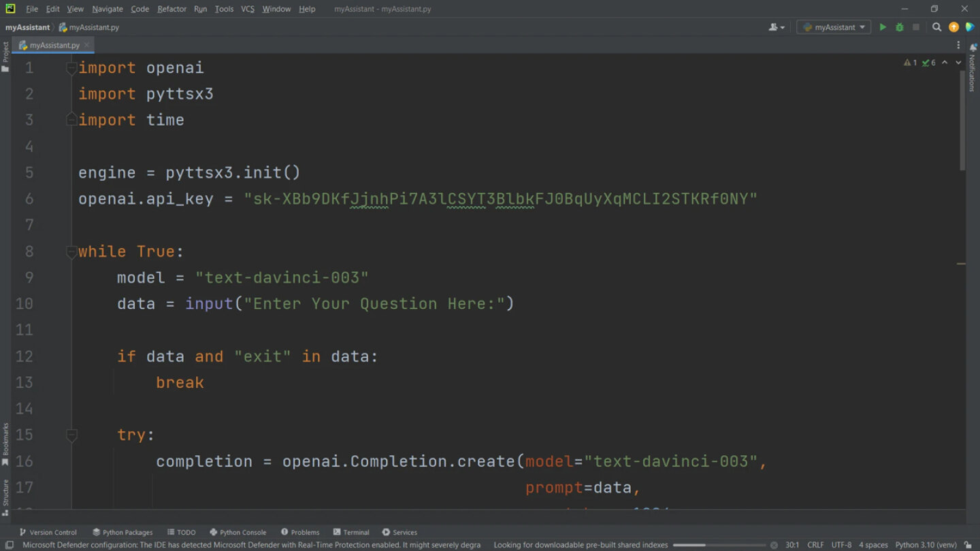
Task: Open the editor tabs three-dot menu
Action: 958,45
